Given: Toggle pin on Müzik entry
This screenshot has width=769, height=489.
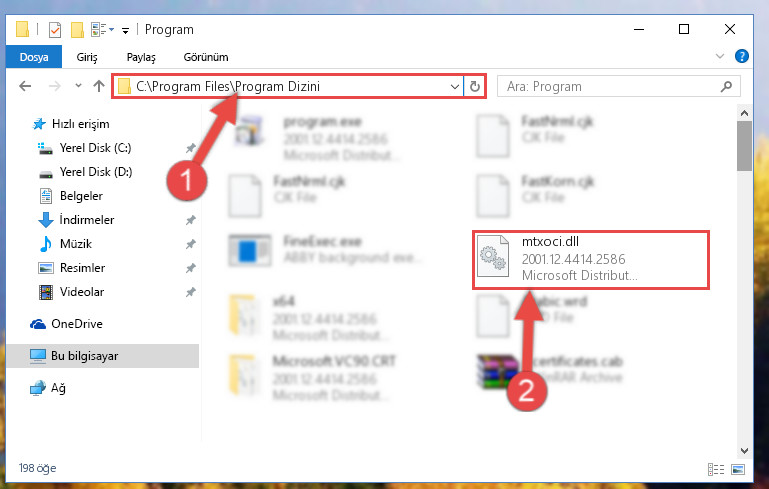Looking at the screenshot, I should coord(190,244).
